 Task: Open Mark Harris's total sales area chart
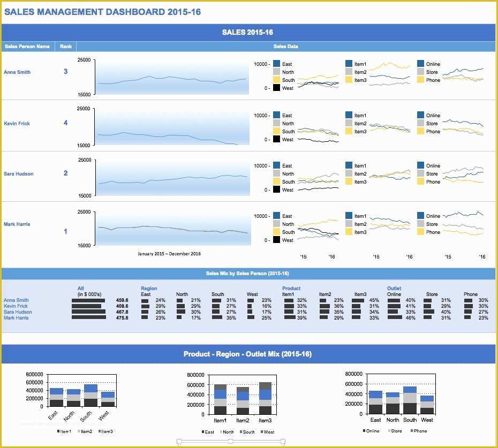173,229
